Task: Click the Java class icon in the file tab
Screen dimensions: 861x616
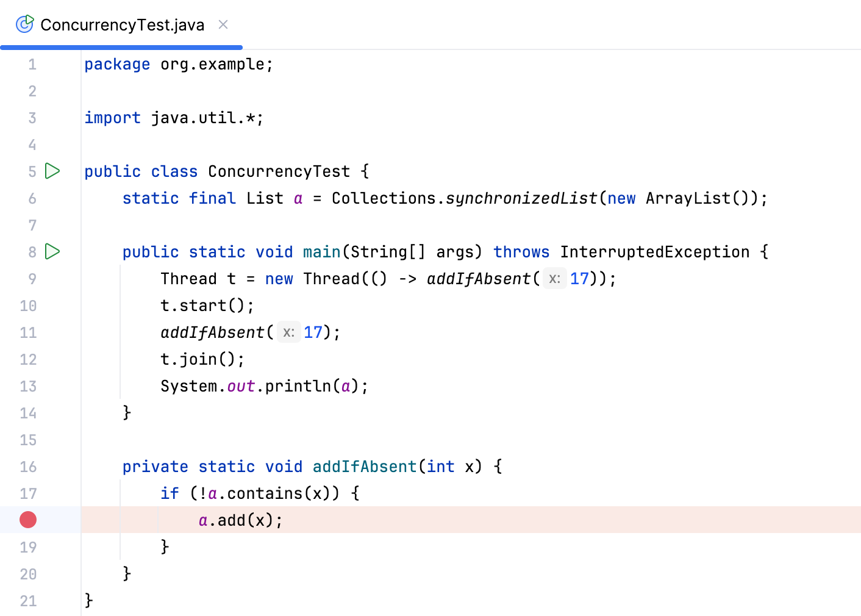Action: click(24, 24)
